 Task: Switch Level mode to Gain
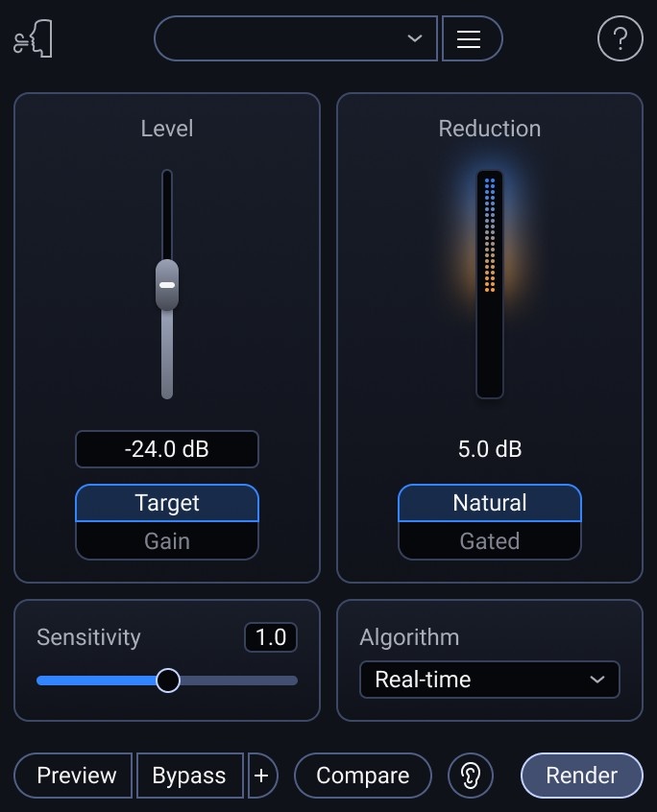click(x=166, y=540)
